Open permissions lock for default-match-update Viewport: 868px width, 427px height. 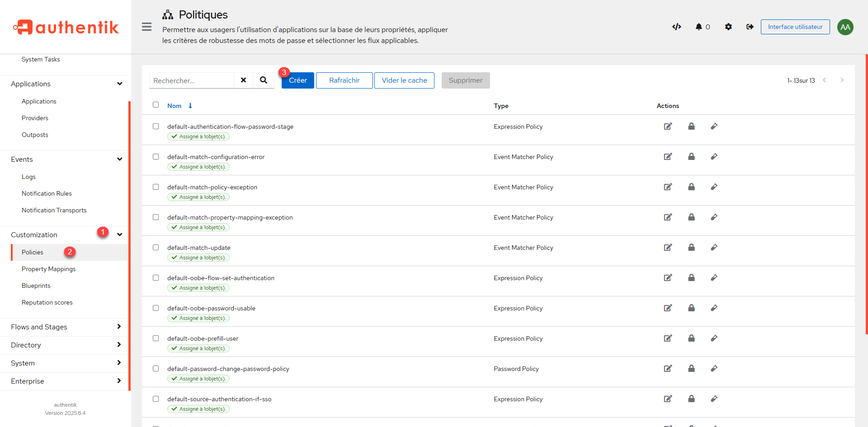pyautogui.click(x=691, y=248)
